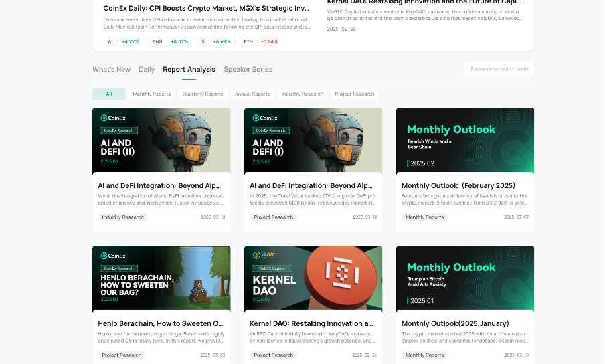Click Monthly Reports tag on January Outlook card
The width and height of the screenshot is (605, 364).
(x=425, y=355)
